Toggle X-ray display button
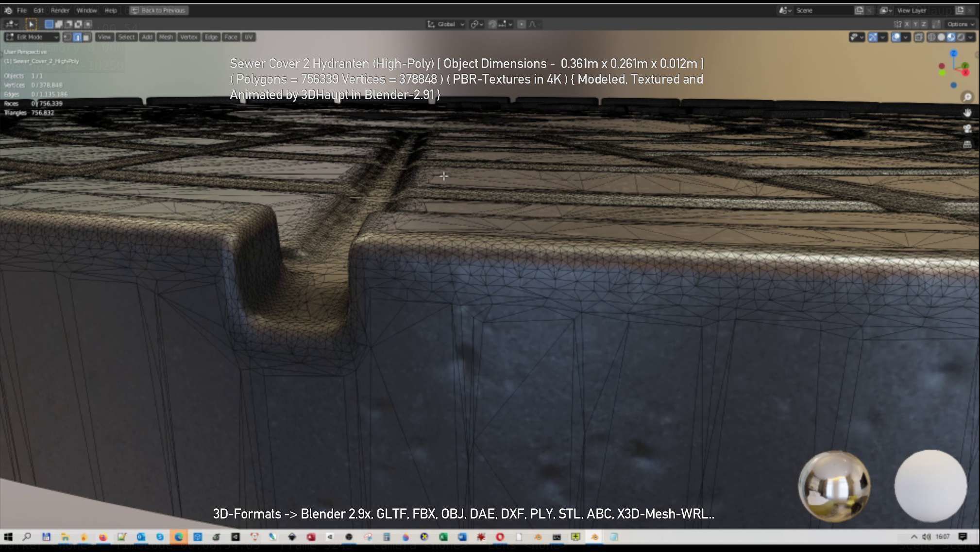 pyautogui.click(x=919, y=37)
